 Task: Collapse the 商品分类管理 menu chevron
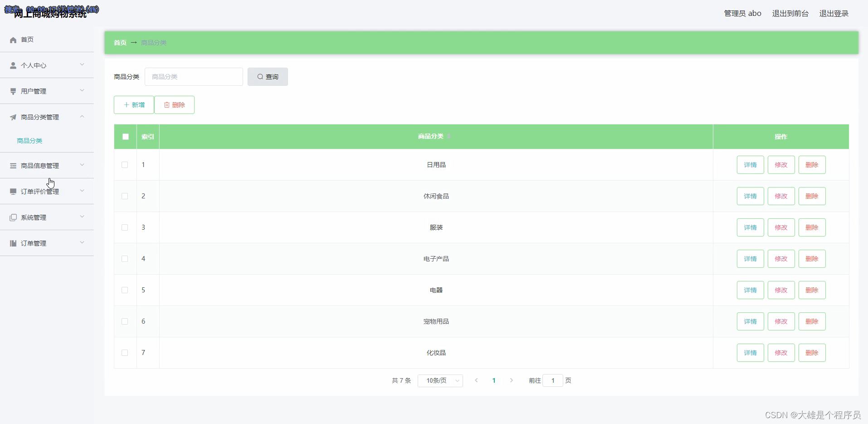tap(82, 117)
